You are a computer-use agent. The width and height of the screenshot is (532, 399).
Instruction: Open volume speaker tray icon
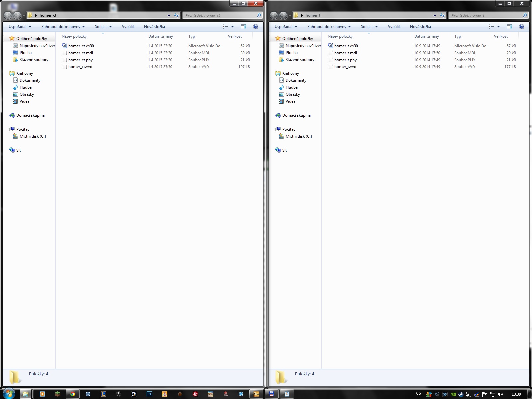(500, 394)
